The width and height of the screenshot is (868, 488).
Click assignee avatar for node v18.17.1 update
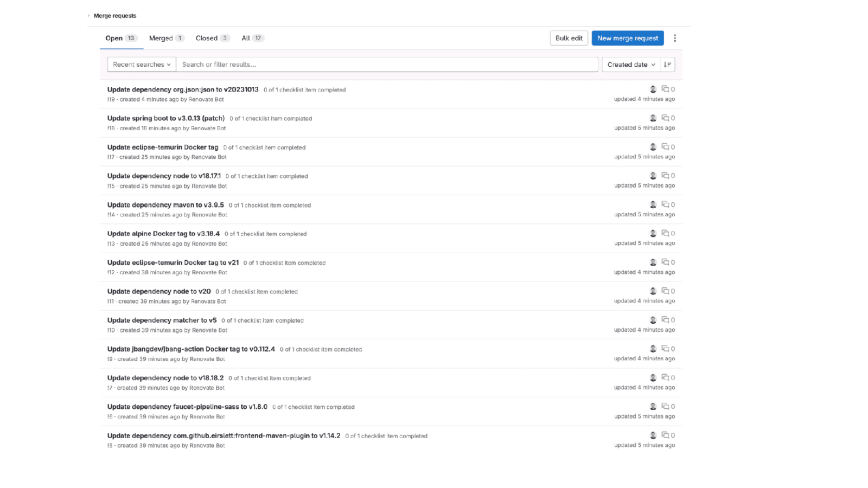click(653, 176)
